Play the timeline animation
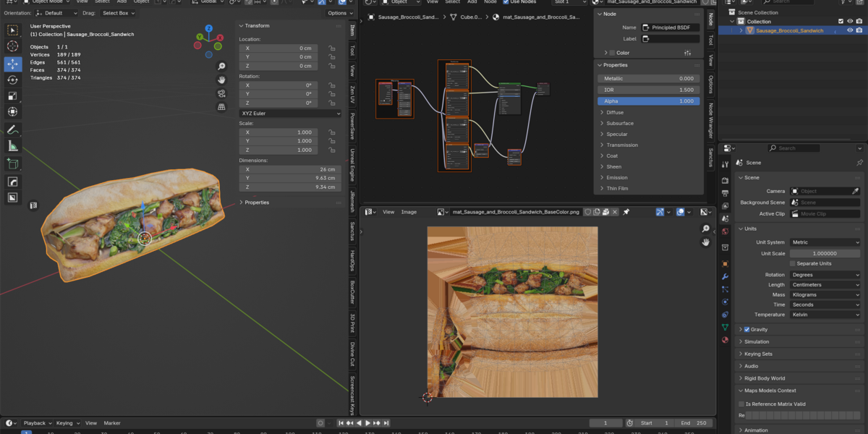868x434 pixels. 368,423
